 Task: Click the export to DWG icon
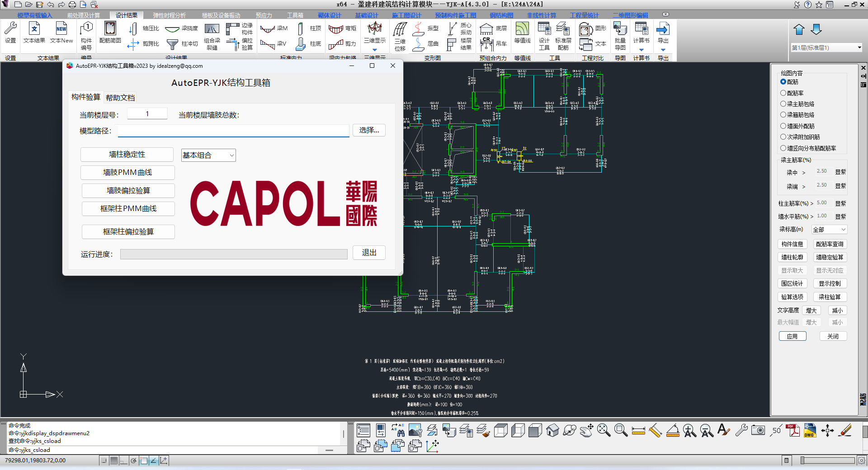[x=810, y=430]
